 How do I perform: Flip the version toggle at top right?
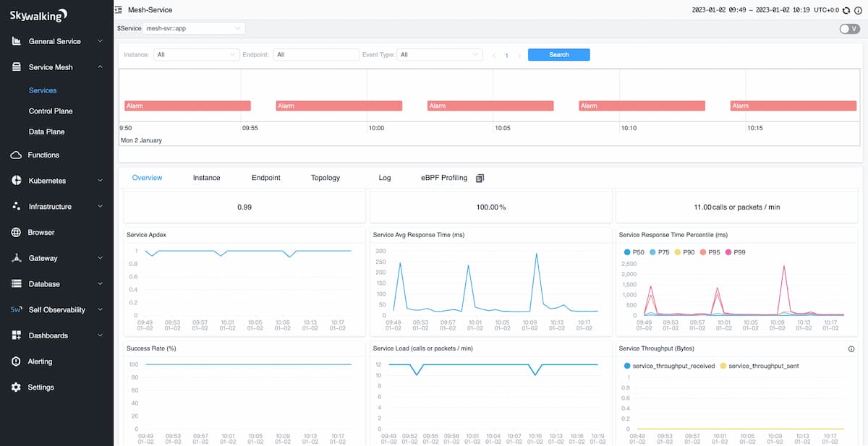[x=850, y=27]
